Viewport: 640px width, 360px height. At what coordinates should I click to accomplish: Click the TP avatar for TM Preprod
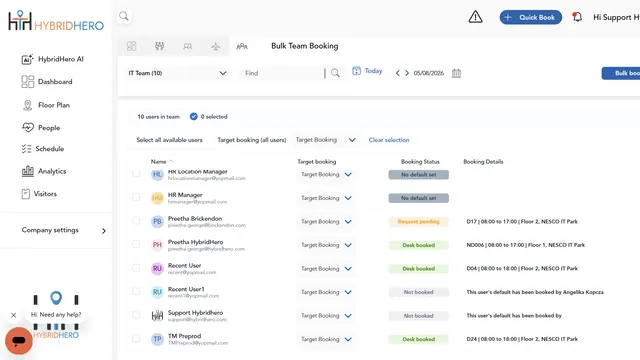click(157, 339)
